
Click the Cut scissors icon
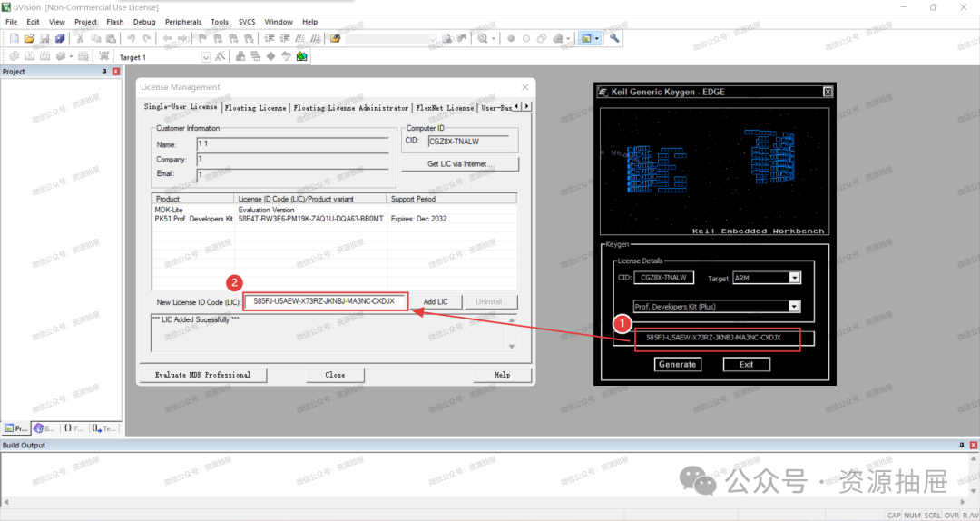pos(79,39)
